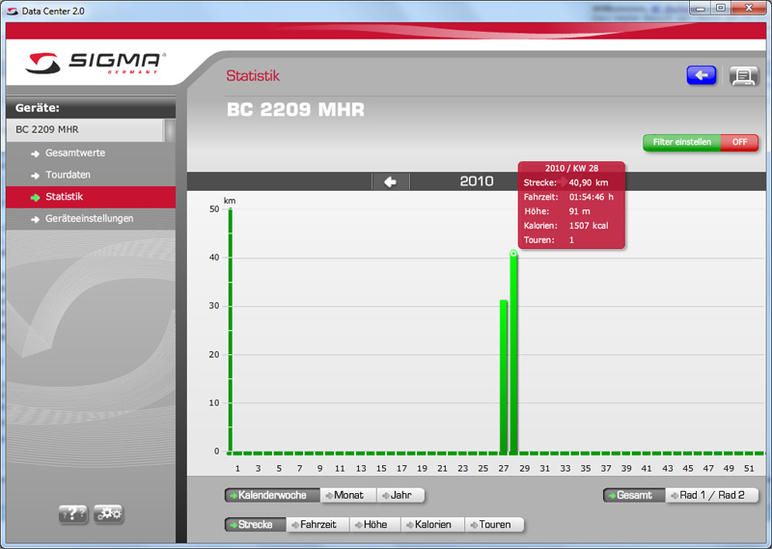Click the blue back arrow button

tap(701, 75)
